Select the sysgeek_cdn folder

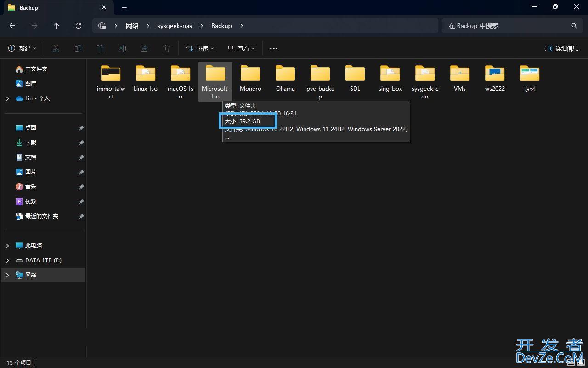425,82
